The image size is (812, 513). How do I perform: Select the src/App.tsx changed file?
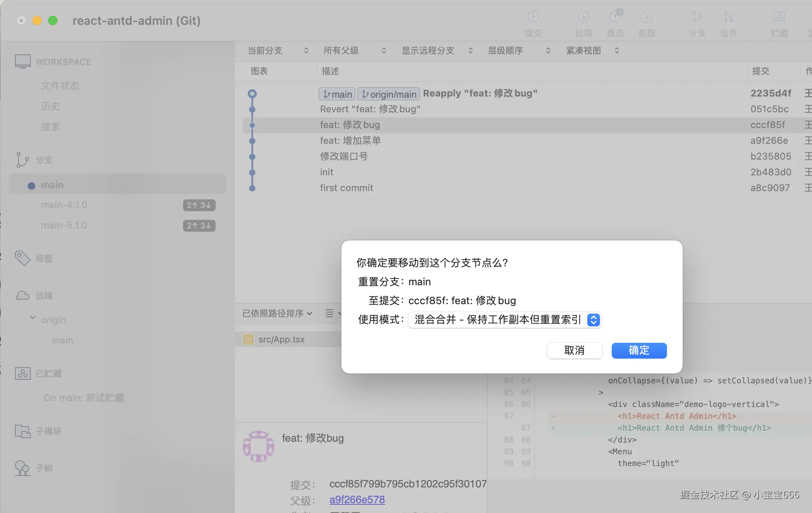click(281, 339)
